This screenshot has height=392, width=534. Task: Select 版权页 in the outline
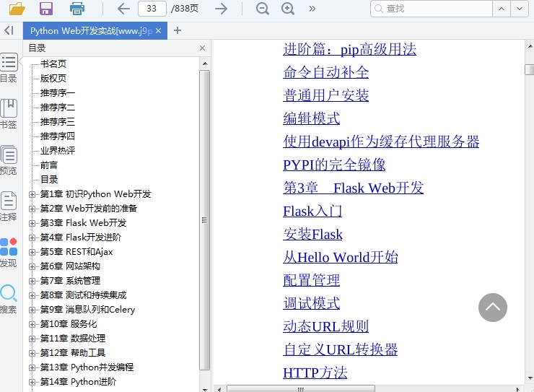[53, 79]
